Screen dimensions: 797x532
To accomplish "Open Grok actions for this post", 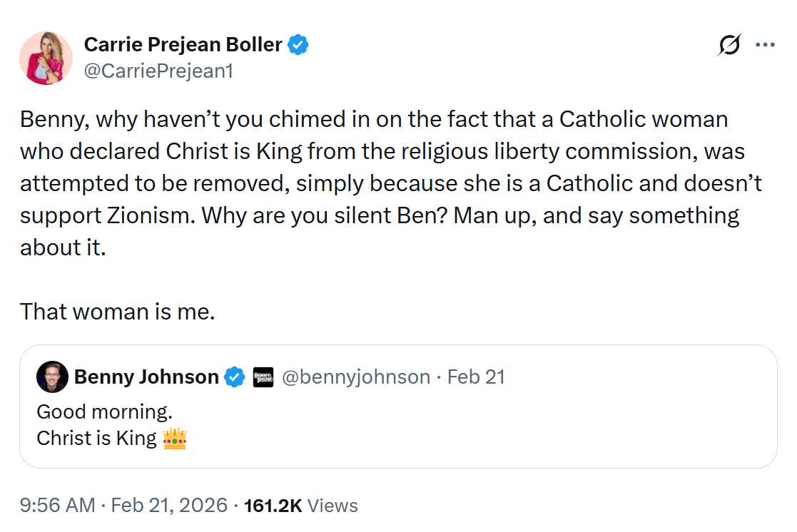I will 729,45.
